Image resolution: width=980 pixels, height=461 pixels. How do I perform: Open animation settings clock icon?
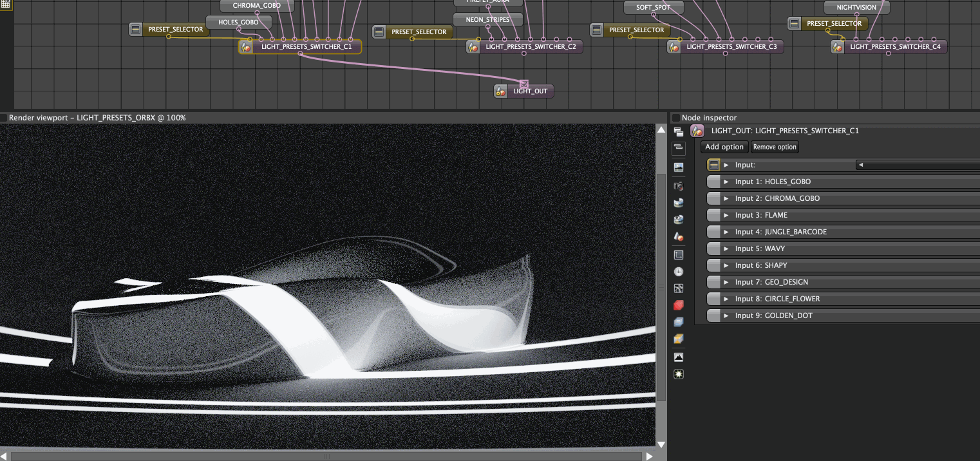click(x=679, y=272)
